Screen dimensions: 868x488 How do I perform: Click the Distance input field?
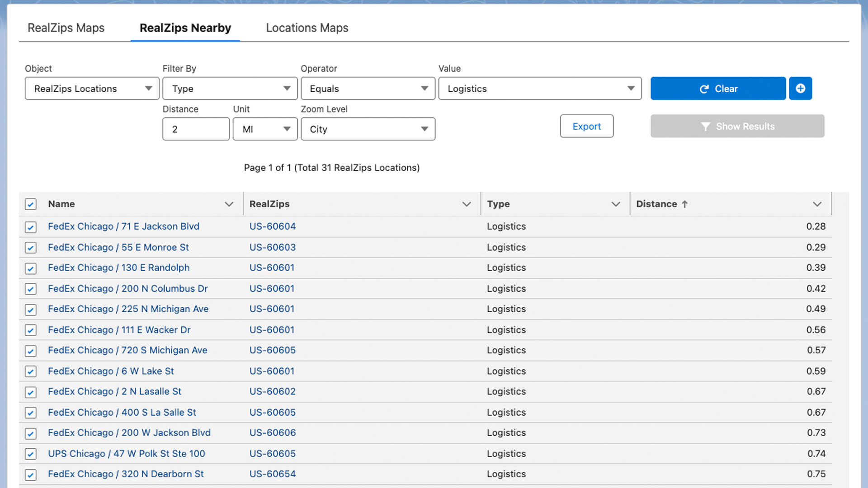coord(196,129)
